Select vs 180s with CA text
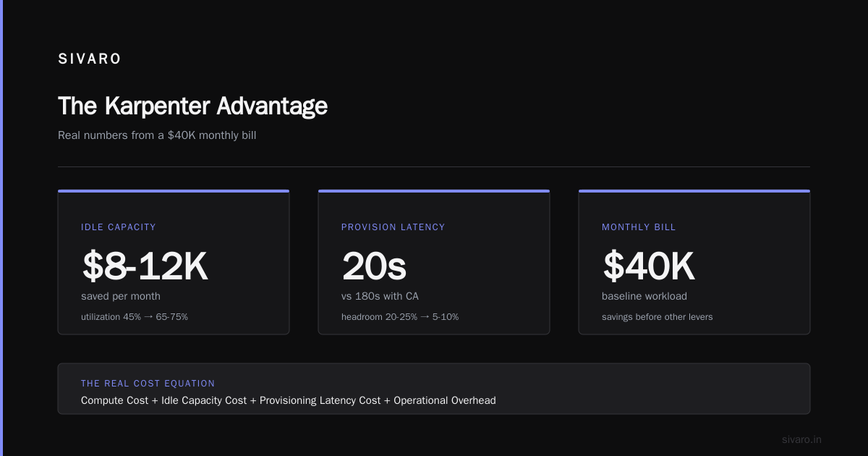 [380, 296]
